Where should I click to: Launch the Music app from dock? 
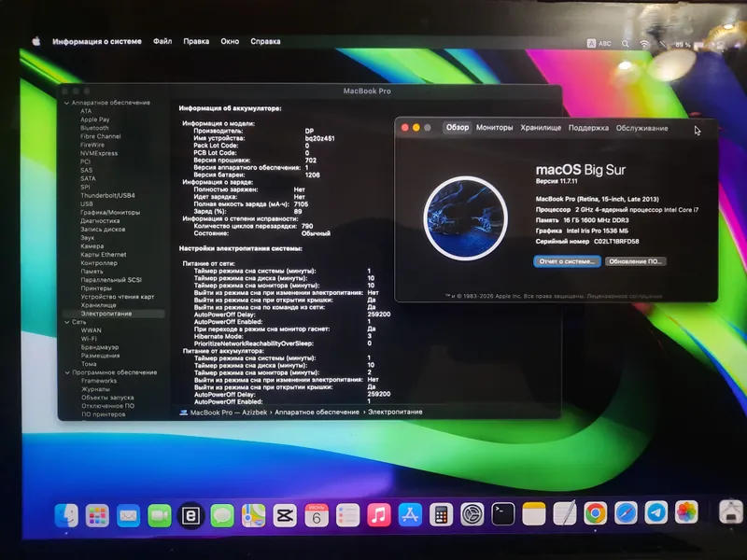[379, 515]
